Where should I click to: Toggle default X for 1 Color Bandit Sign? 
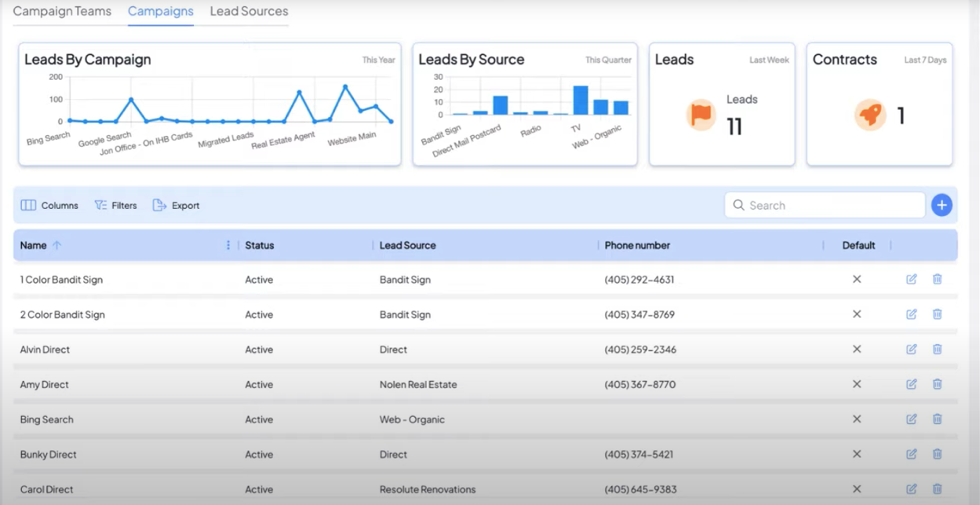click(857, 280)
